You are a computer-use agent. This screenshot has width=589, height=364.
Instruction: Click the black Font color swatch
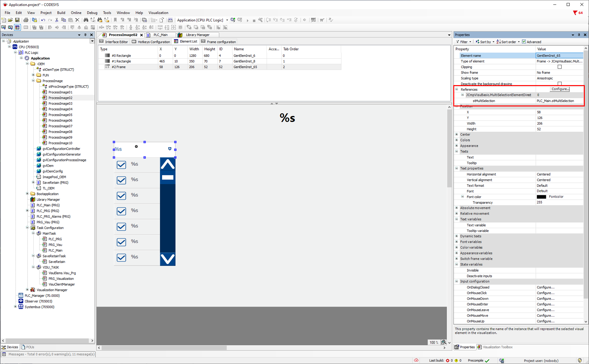pyautogui.click(x=541, y=197)
